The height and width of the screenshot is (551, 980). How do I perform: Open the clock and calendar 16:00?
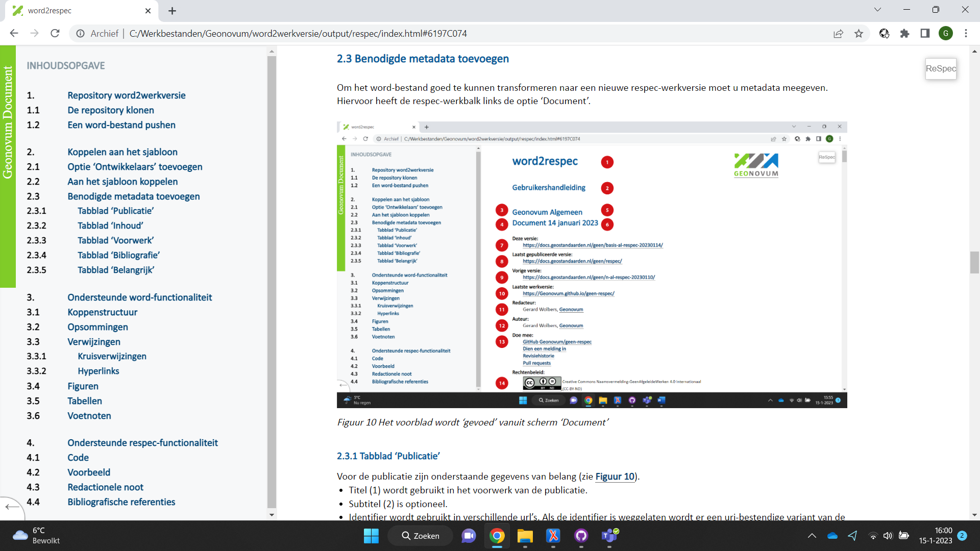(x=936, y=536)
